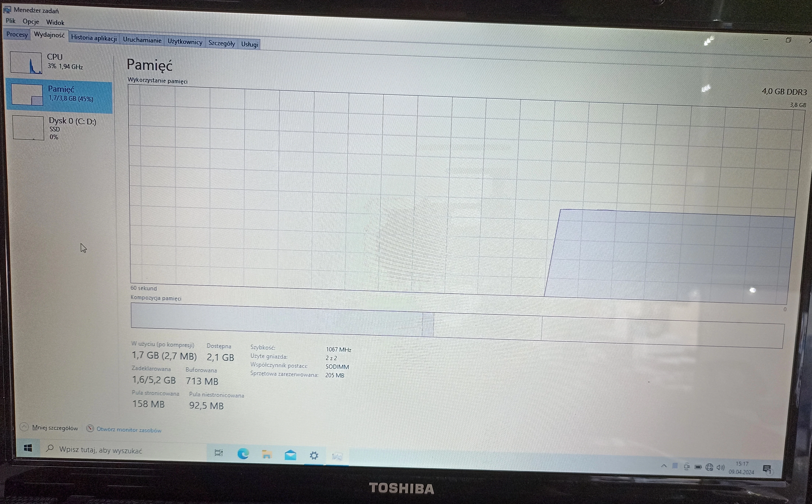Open Microsoft Edge from taskbar

click(243, 454)
